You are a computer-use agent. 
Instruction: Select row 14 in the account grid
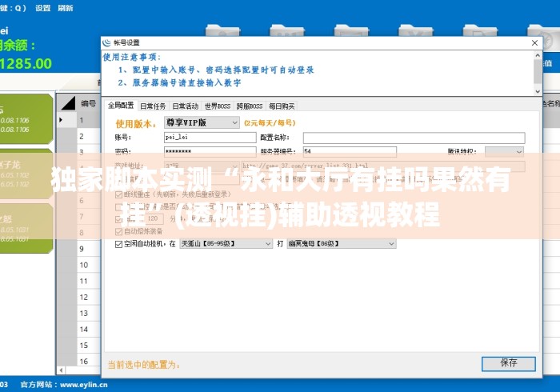click(89, 329)
